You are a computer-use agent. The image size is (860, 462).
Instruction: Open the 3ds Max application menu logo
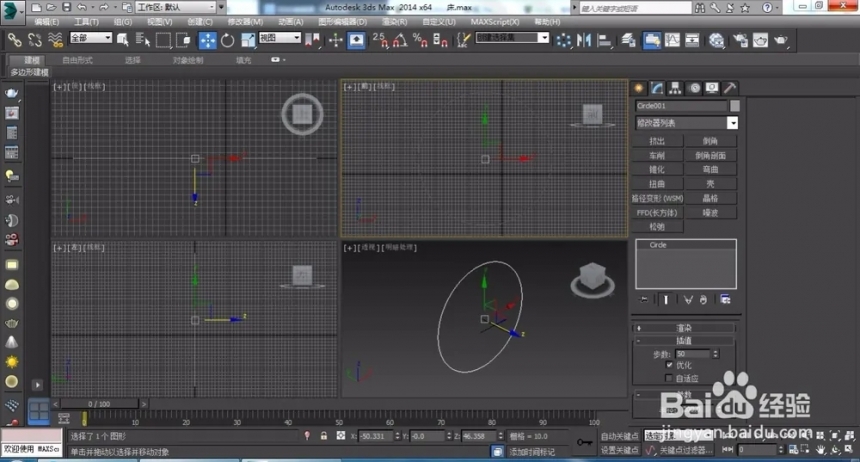click(x=12, y=11)
